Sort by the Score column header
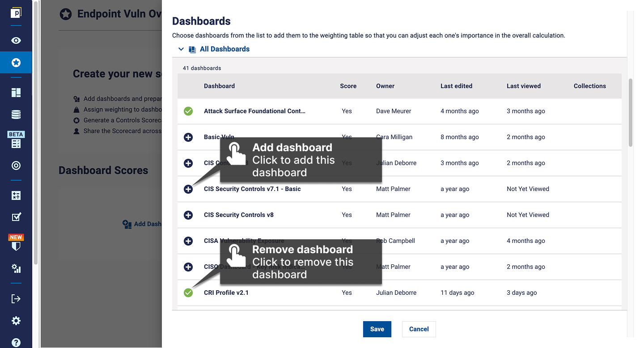Viewport: 644px width, 348px height. tap(348, 86)
